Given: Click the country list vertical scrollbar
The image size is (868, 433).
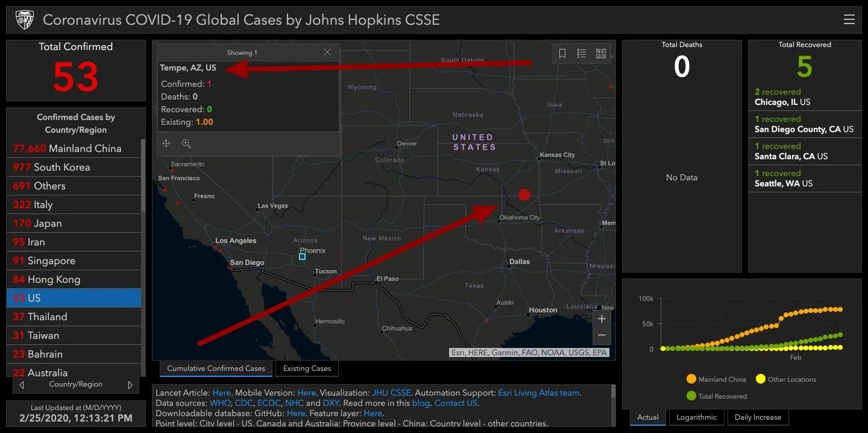Looking at the screenshot, I should tap(143, 175).
